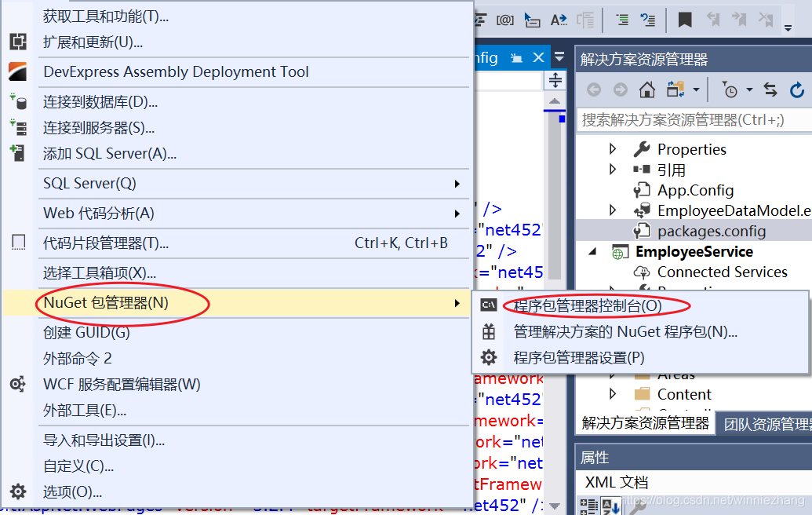Click the options gear icon
Screen dimensions: 812x515
coord(18,491)
